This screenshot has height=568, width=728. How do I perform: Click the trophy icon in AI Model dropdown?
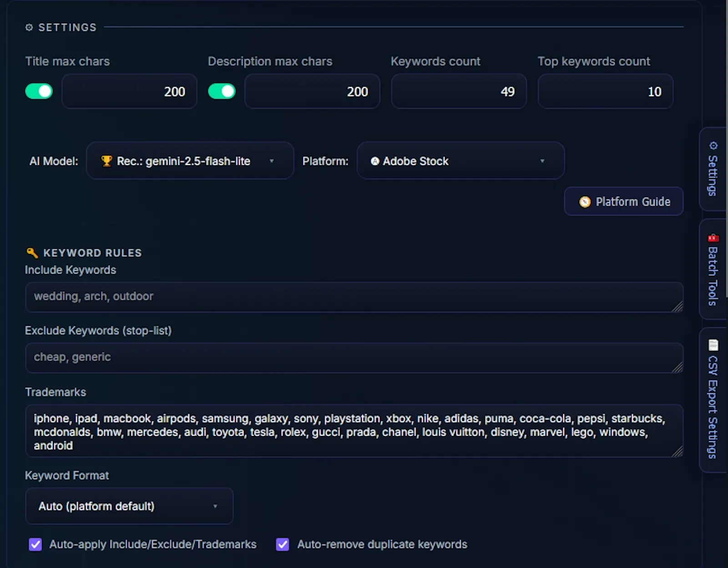pos(106,161)
